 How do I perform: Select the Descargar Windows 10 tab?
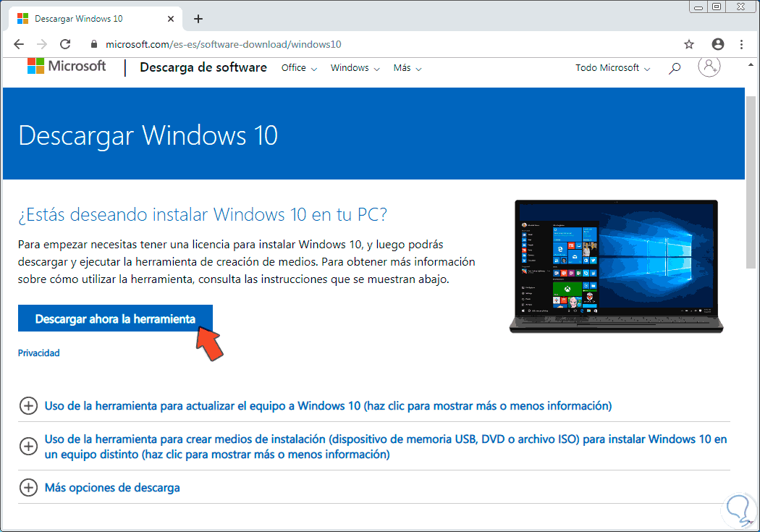coord(96,19)
